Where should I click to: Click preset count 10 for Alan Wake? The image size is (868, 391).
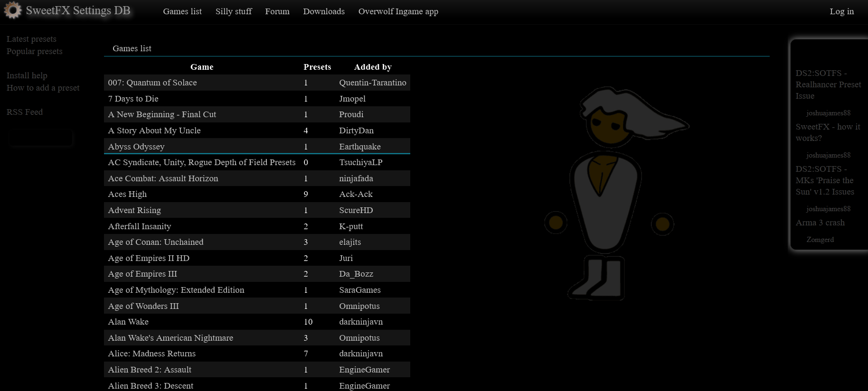click(308, 322)
